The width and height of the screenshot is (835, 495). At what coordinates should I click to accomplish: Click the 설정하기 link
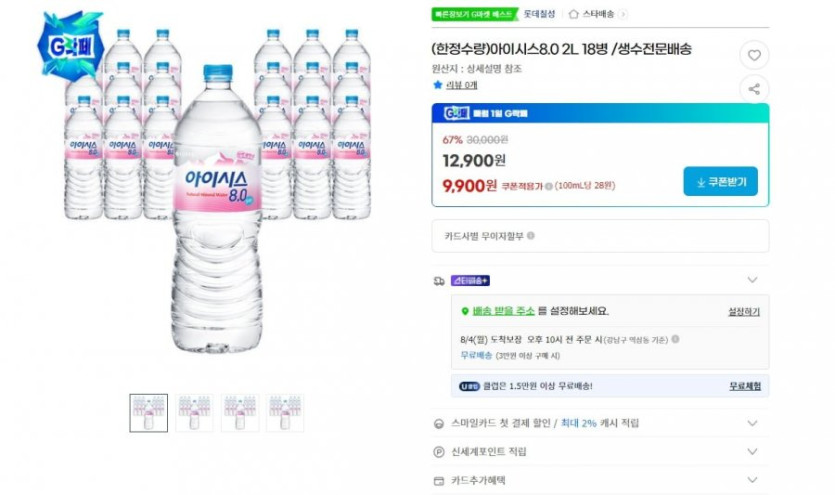(744, 311)
